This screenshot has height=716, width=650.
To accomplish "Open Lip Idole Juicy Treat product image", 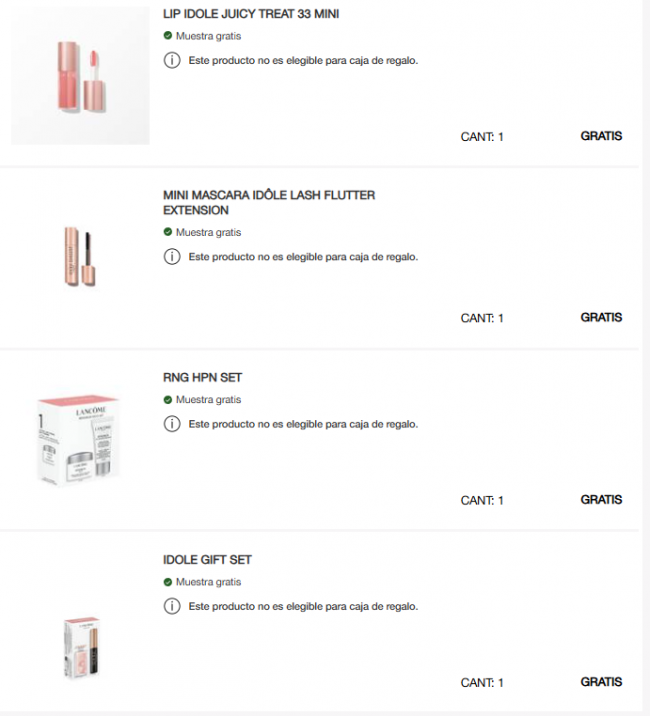I will pyautogui.click(x=80, y=76).
